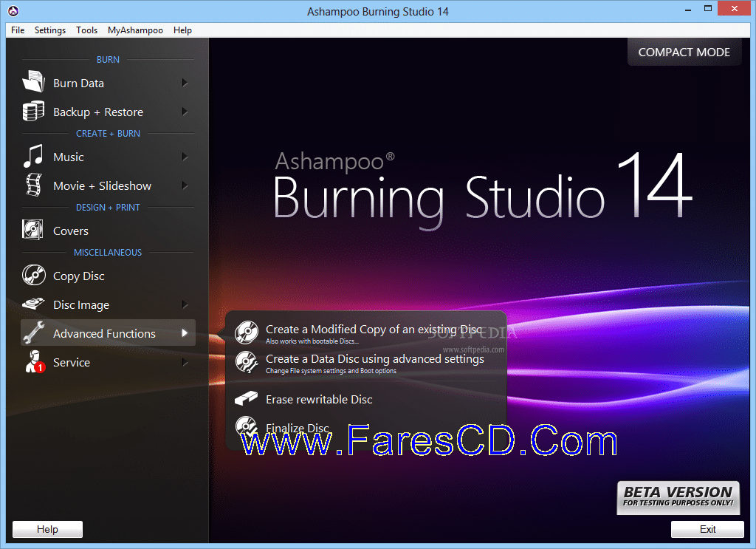Maximize the Burning Studio window
This screenshot has height=549, width=756.
point(708,9)
